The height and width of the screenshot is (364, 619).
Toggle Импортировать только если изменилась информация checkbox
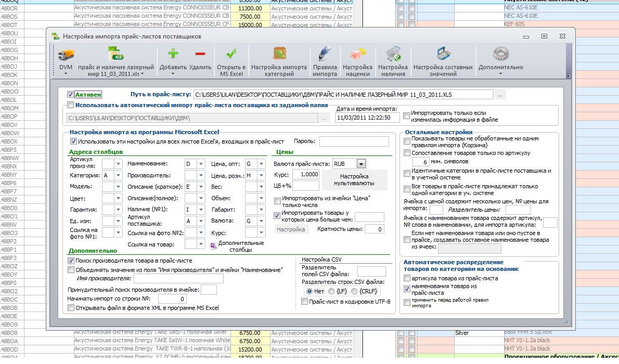point(406,116)
